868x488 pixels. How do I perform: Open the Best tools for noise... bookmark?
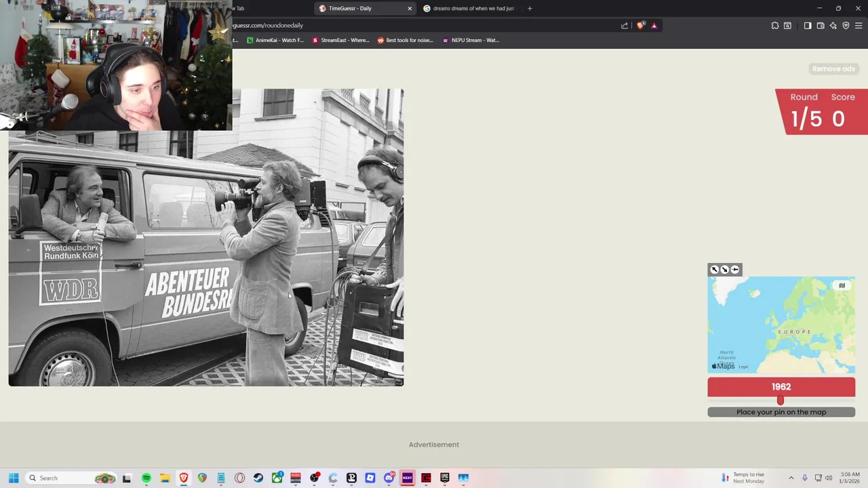point(405,40)
